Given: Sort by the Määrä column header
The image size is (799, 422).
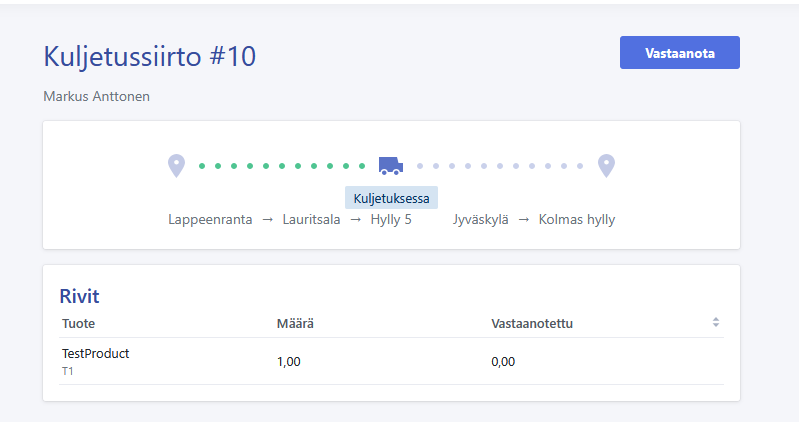Looking at the screenshot, I should click(x=295, y=324).
